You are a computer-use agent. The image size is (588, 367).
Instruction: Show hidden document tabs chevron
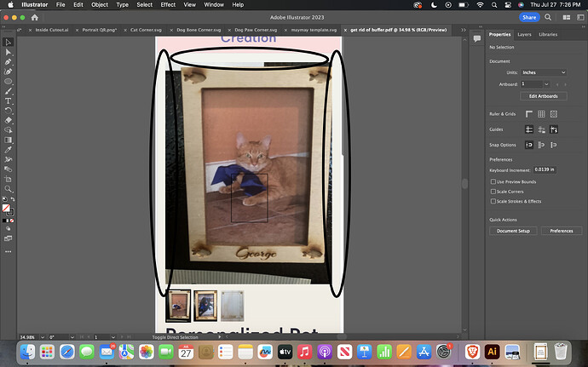click(463, 30)
